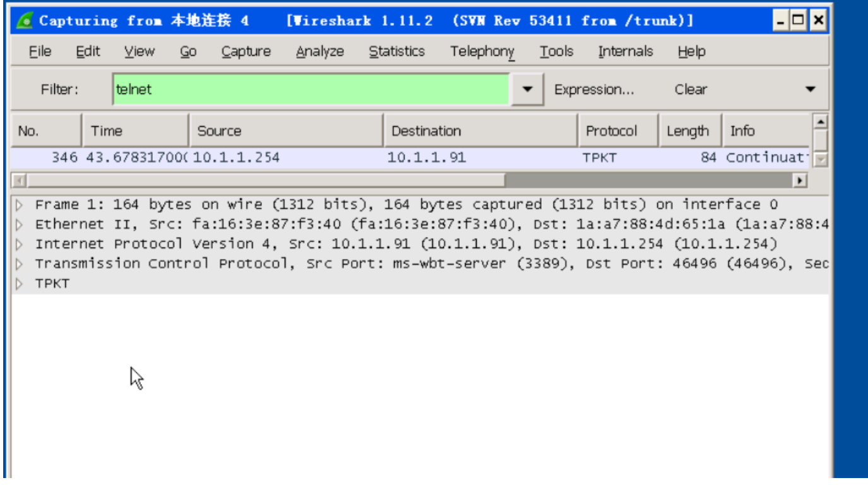Viewport: 868px width, 485px height.
Task: Open the View menu
Action: (140, 52)
